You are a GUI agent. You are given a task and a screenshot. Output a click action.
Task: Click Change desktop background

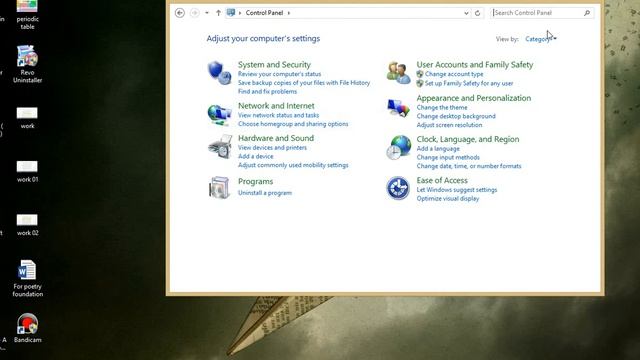point(456,116)
